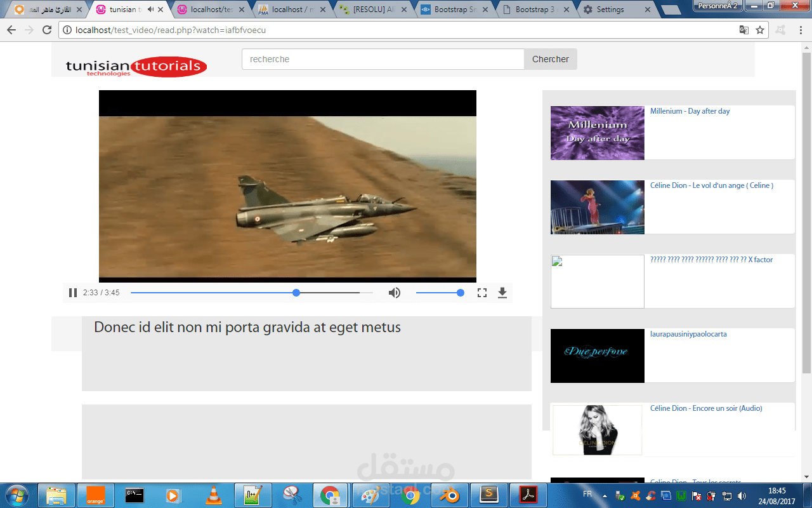Select the broken image thumbnail for X factor

tap(598, 281)
